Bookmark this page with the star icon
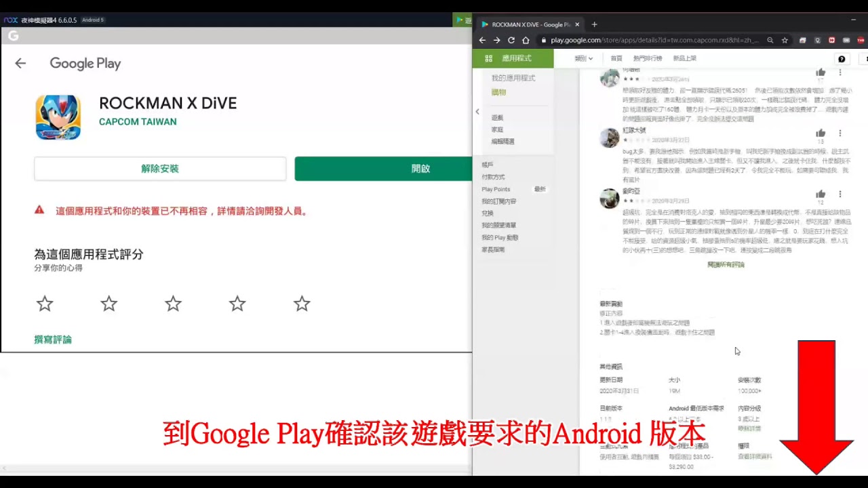The width and height of the screenshot is (868, 488). click(785, 40)
